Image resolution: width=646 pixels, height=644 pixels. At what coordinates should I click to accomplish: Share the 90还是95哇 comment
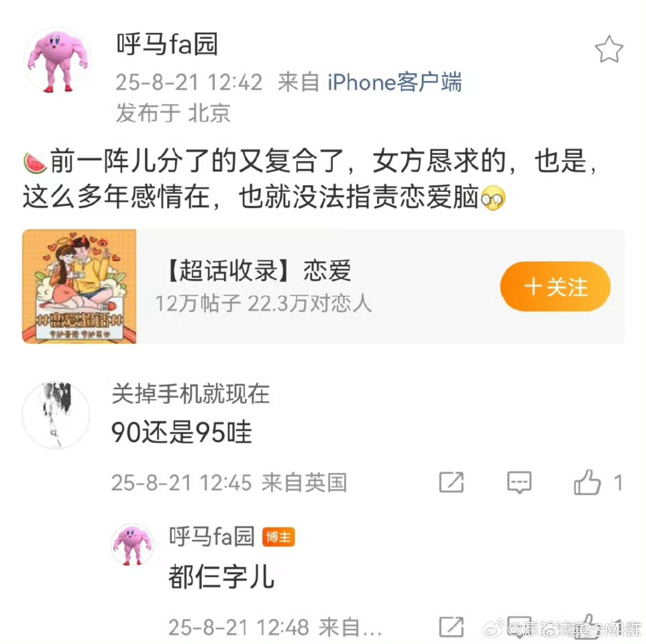click(x=451, y=482)
